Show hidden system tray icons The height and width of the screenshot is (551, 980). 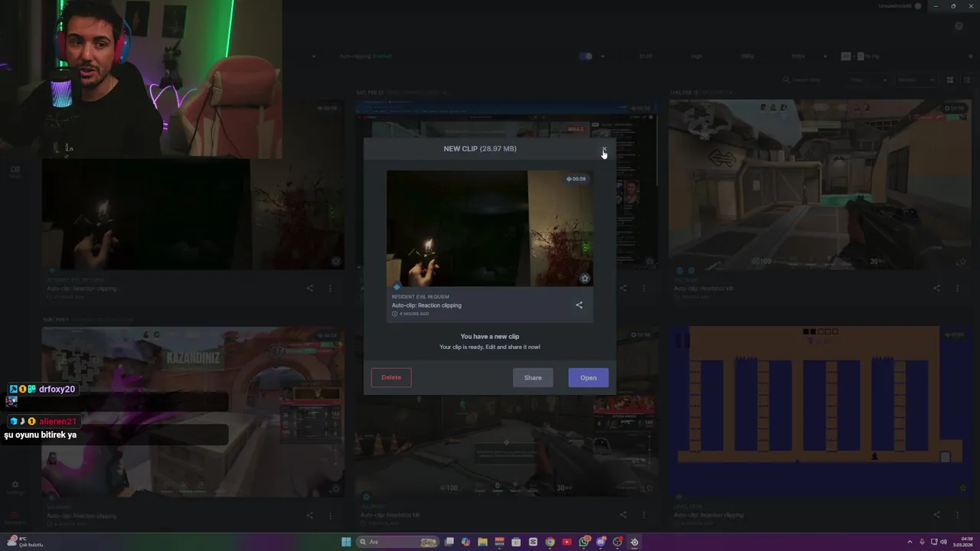910,542
